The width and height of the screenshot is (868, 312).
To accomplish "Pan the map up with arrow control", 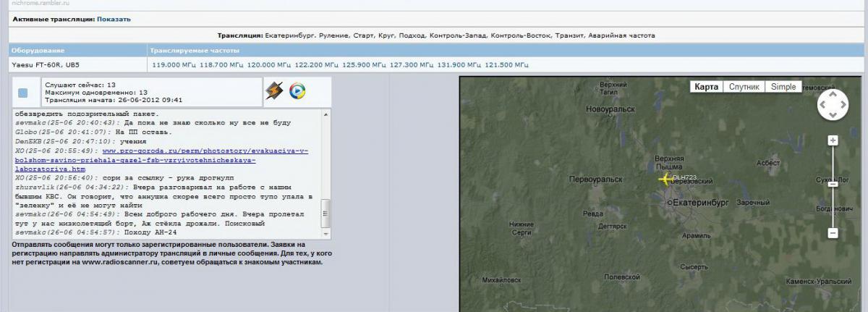I will [833, 96].
